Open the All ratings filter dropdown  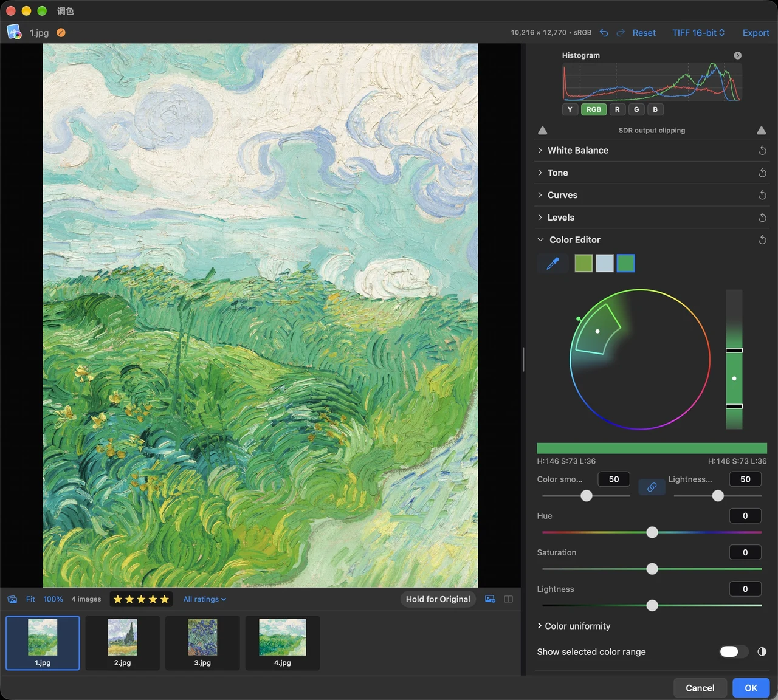pos(205,599)
